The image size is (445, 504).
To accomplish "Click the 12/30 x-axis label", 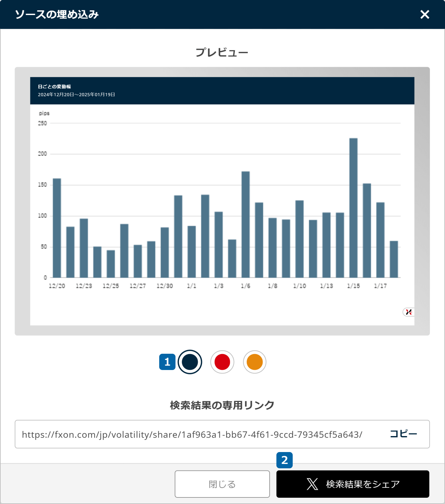I will (x=165, y=286).
